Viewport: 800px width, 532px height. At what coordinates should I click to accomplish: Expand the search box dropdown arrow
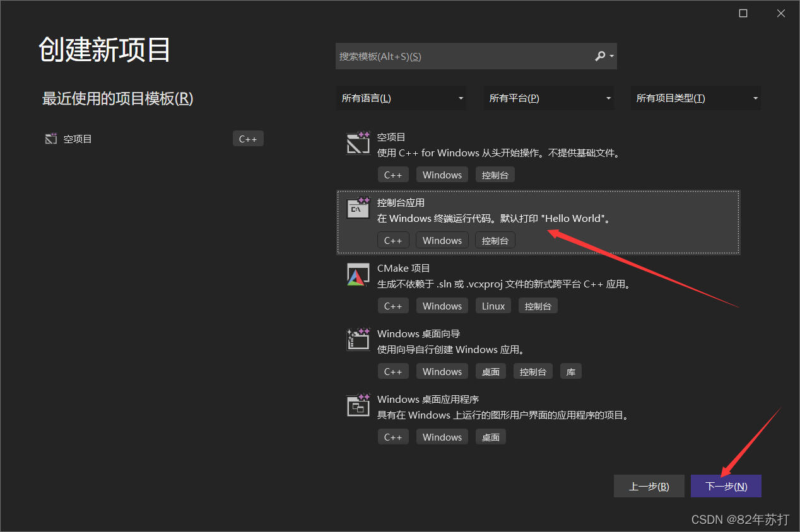[611, 56]
